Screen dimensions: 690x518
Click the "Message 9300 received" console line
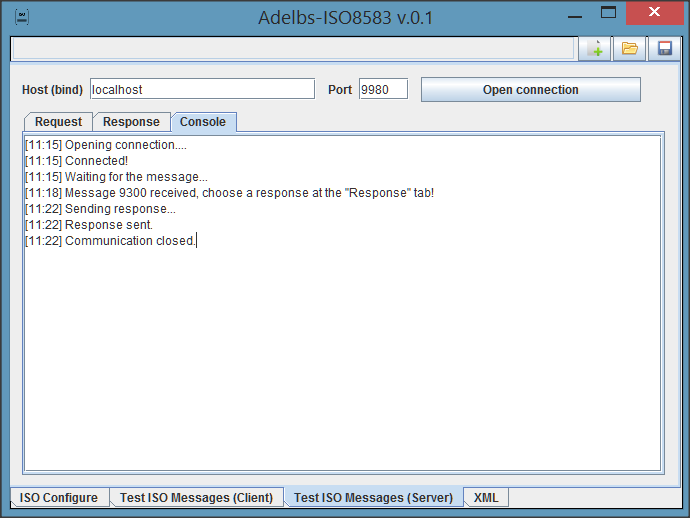tap(230, 193)
